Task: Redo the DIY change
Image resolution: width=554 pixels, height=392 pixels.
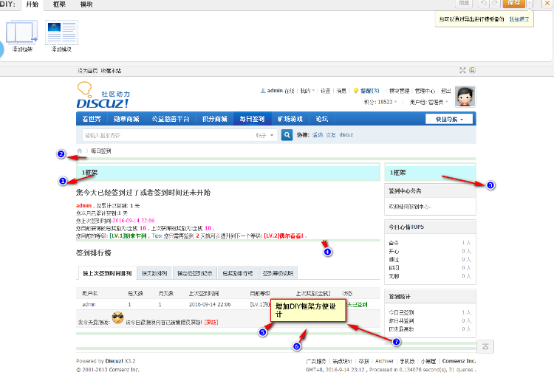Action: pyautogui.click(x=495, y=3)
